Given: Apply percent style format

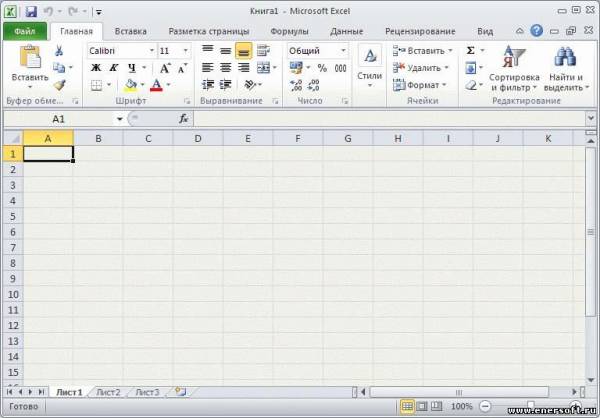Looking at the screenshot, I should [322, 68].
